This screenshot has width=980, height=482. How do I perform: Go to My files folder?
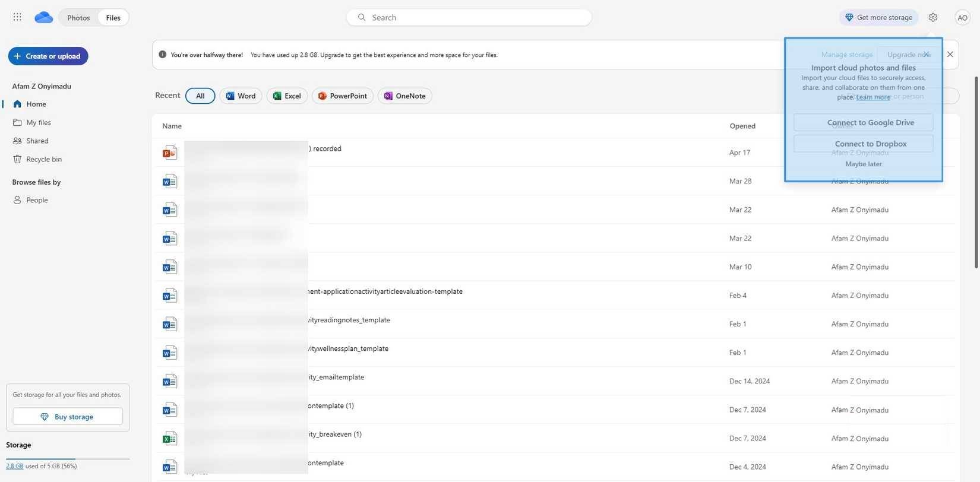coord(39,122)
